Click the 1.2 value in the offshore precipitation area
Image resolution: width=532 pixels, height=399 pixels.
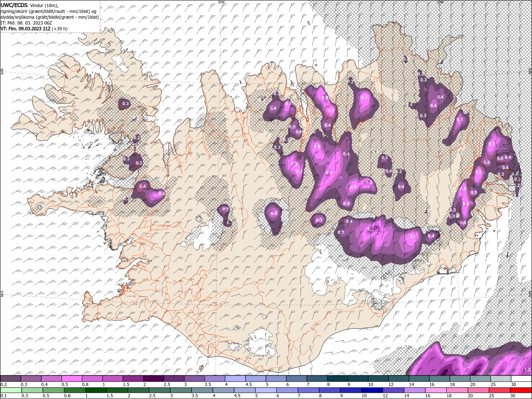(527, 369)
